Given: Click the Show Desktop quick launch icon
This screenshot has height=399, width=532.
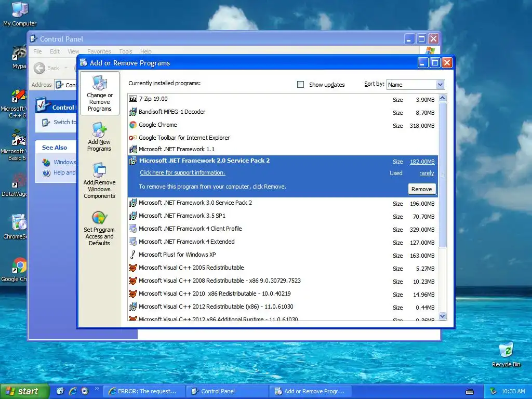Looking at the screenshot, I should (x=60, y=391).
